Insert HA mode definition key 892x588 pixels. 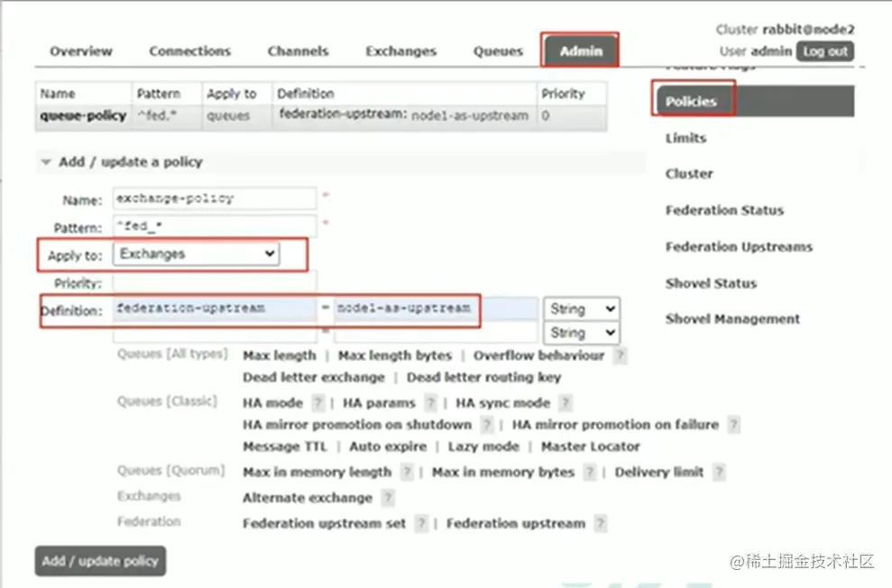click(x=272, y=403)
